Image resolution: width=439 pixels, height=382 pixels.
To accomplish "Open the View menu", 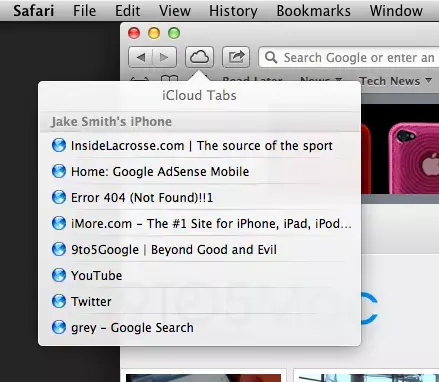I will (x=175, y=11).
